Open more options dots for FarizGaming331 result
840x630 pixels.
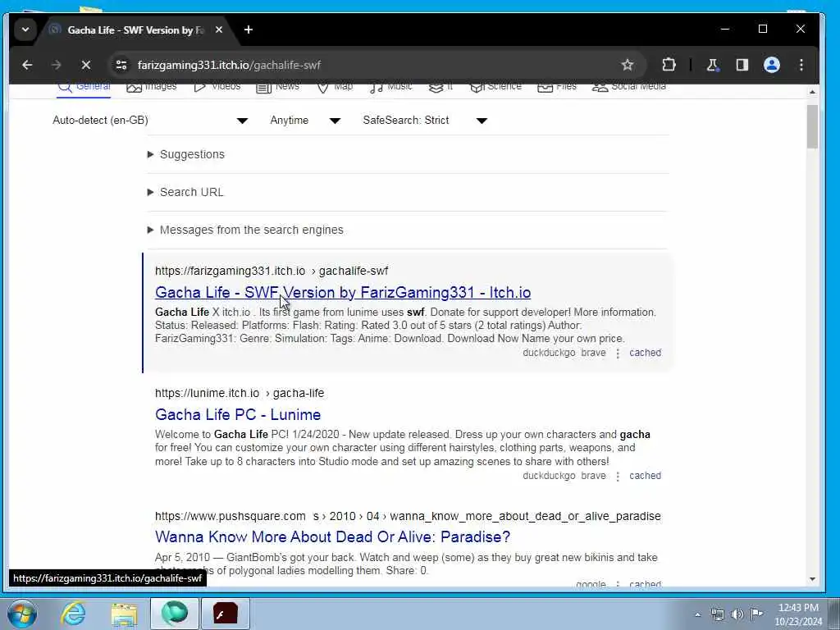[x=618, y=353]
